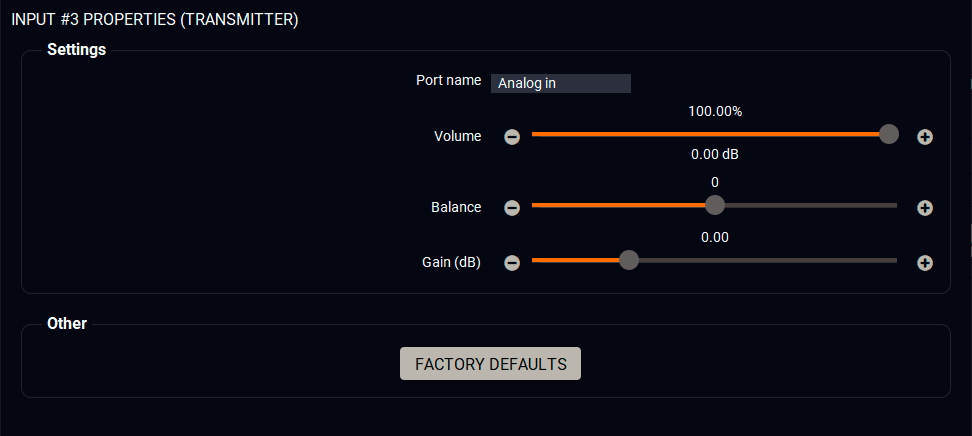Viewport: 972px width, 436px height.
Task: Click the Settings section heading
Action: click(77, 49)
